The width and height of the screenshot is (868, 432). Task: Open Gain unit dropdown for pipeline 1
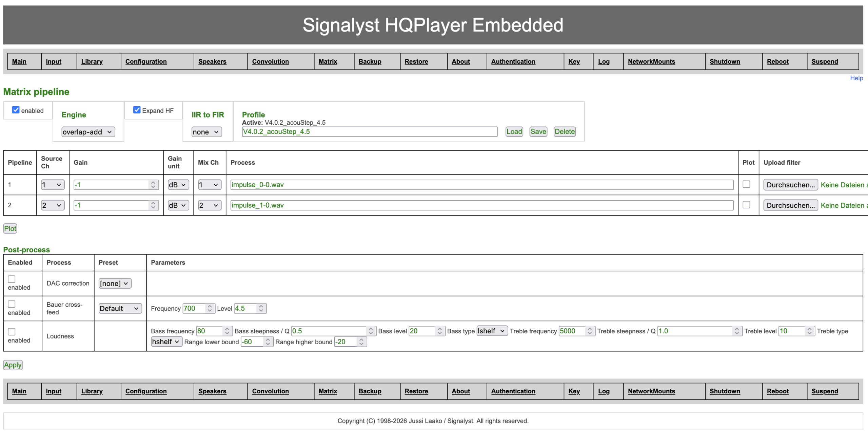pyautogui.click(x=178, y=185)
